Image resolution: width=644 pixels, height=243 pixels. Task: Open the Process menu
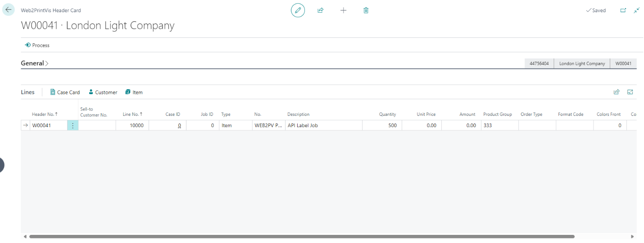click(37, 45)
